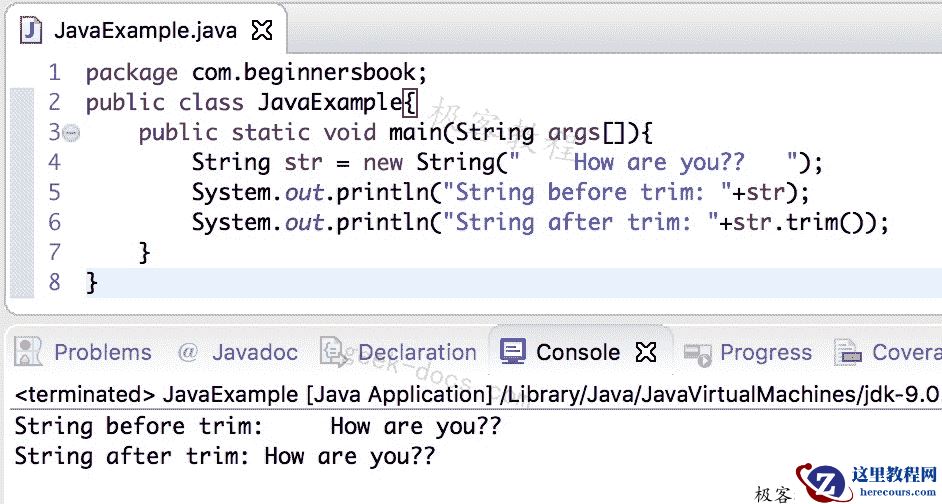Viewport: 942px width, 504px height.
Task: Open the Problems view tab
Action: click(x=103, y=353)
